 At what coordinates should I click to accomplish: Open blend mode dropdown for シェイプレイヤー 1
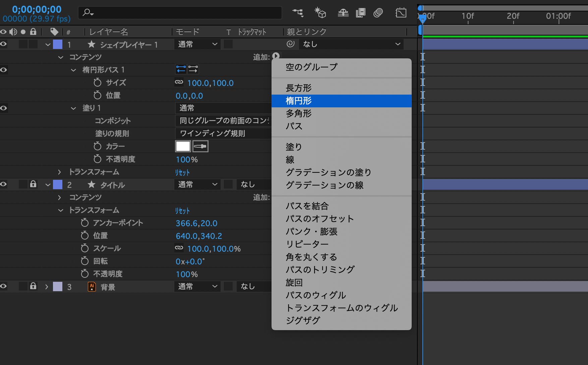197,44
